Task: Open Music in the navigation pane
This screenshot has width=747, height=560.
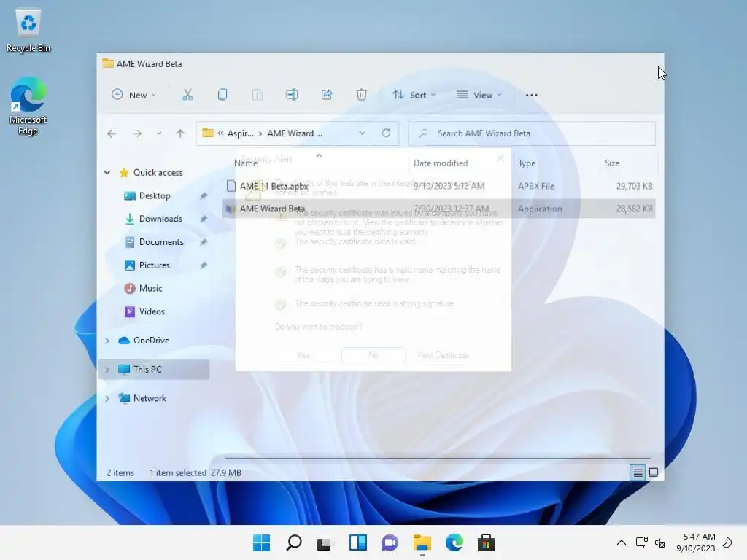Action: click(150, 289)
